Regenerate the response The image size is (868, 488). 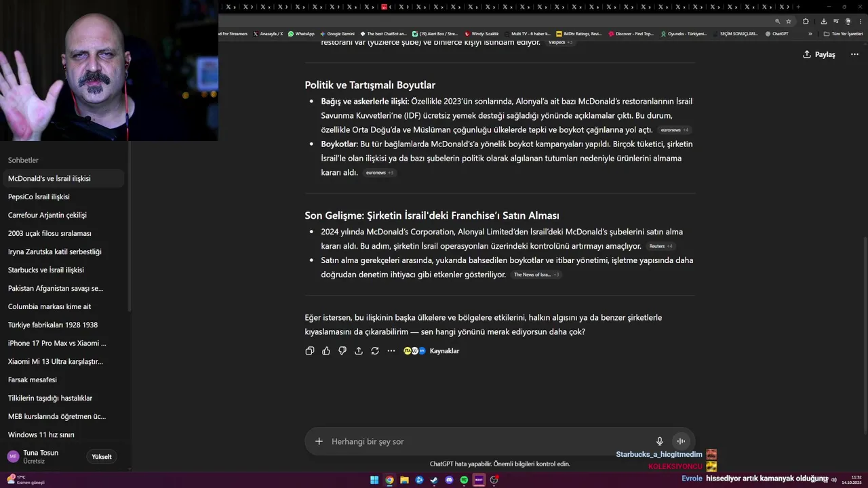(375, 351)
